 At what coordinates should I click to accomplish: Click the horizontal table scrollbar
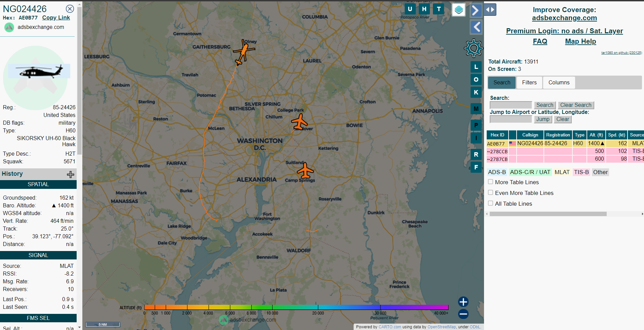pyautogui.click(x=548, y=214)
